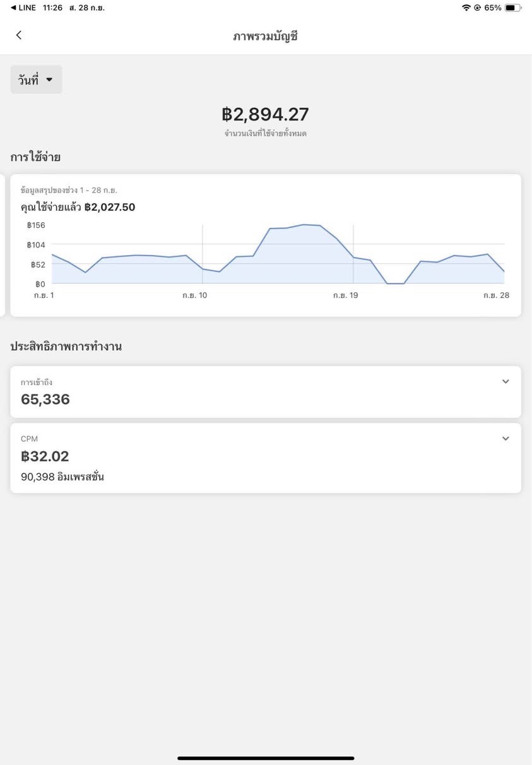This screenshot has width=532, height=765.
Task: Tap the 90,398 อิมเพรสชั่น text
Action: coord(62,477)
